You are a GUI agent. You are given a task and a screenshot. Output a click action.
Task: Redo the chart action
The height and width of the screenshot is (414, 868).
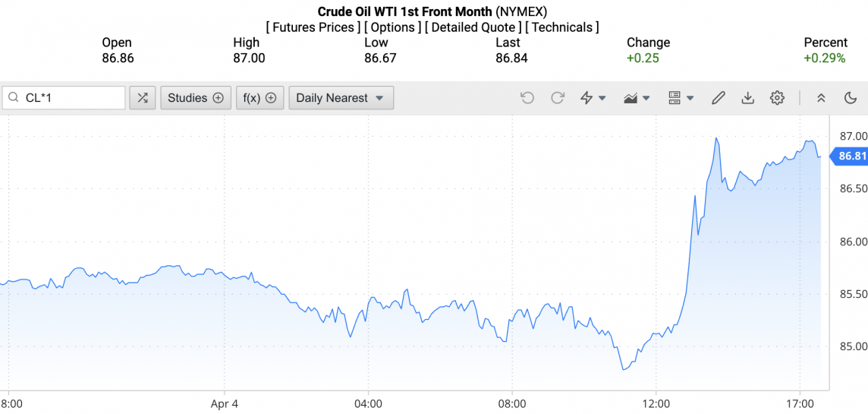click(x=558, y=98)
